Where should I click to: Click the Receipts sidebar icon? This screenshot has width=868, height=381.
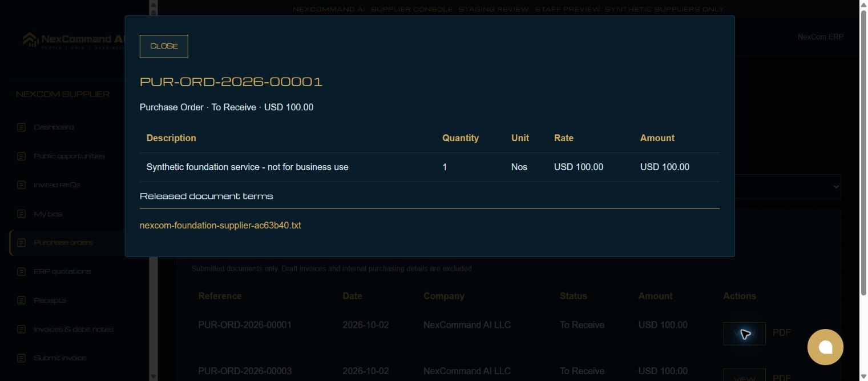click(22, 300)
